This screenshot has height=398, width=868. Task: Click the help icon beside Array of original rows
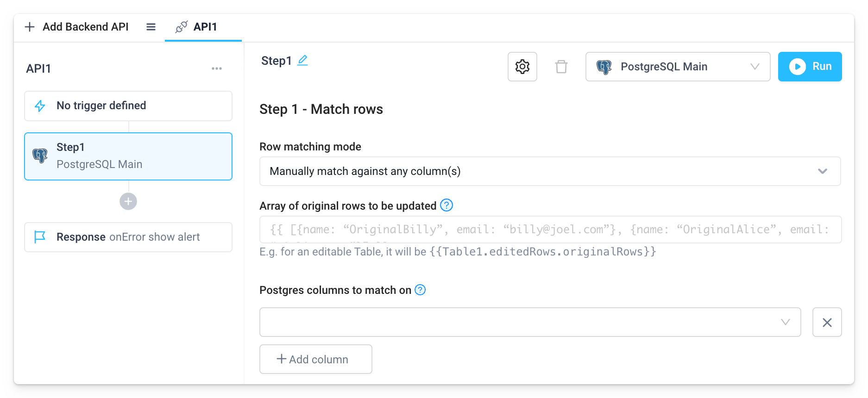point(447,205)
